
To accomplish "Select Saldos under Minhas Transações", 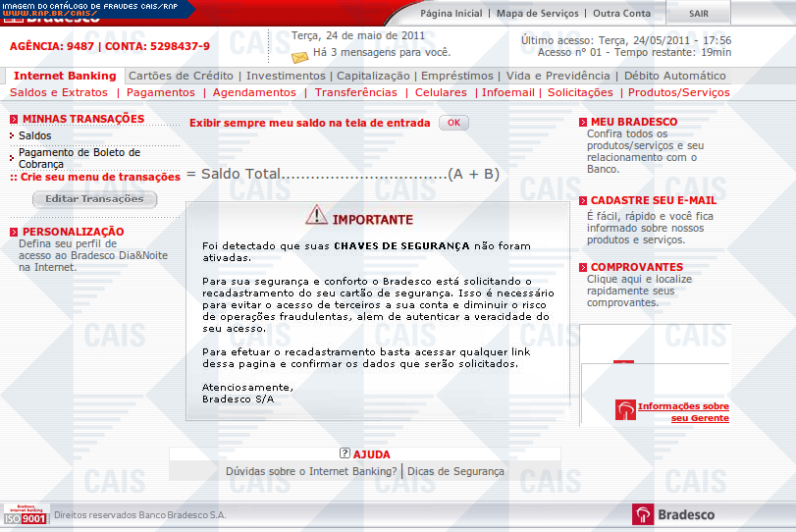I will coord(35,135).
